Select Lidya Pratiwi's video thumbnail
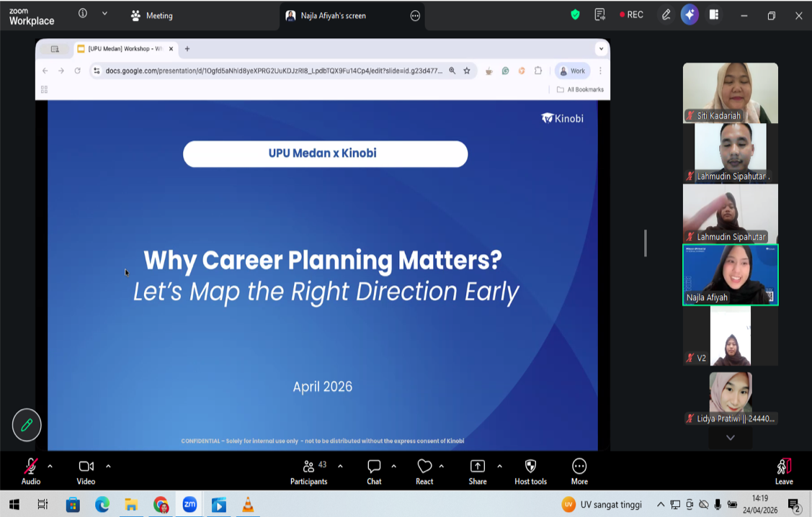Viewport: 812px width, 517px height. tap(730, 397)
